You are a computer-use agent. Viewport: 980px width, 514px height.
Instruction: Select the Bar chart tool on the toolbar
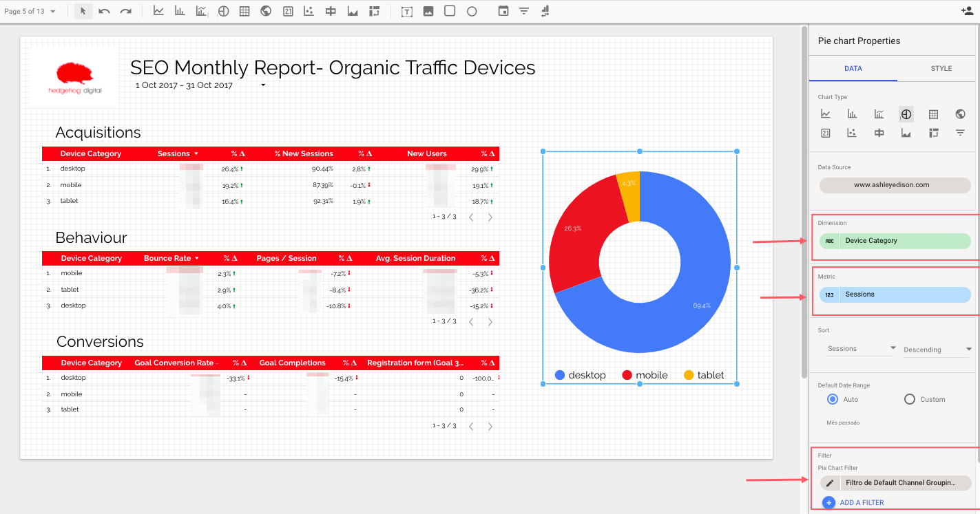pos(180,11)
